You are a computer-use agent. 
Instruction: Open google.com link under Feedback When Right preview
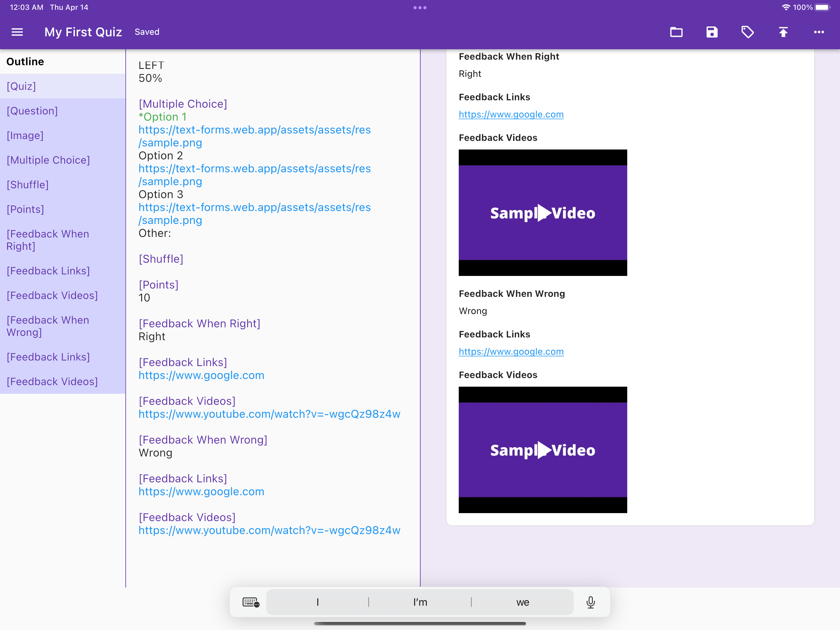click(x=511, y=114)
